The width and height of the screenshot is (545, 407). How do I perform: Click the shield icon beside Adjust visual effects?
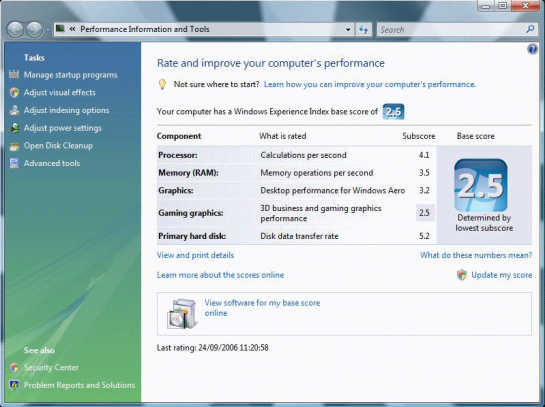(14, 92)
